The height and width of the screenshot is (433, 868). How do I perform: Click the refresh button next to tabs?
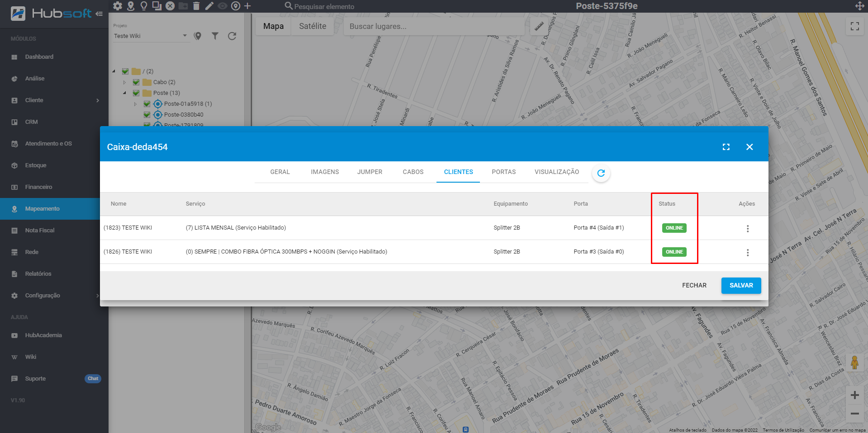click(601, 173)
